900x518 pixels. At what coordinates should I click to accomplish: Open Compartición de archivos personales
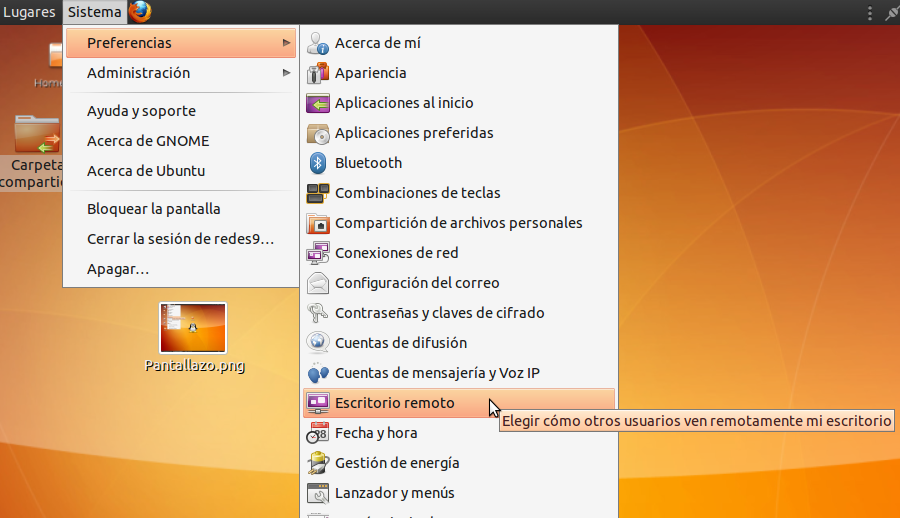coord(459,223)
